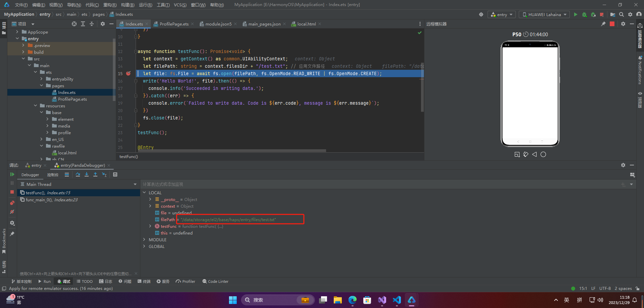This screenshot has width=644, height=308.
Task: Click the green Run toolbar icon
Action: [x=576, y=14]
